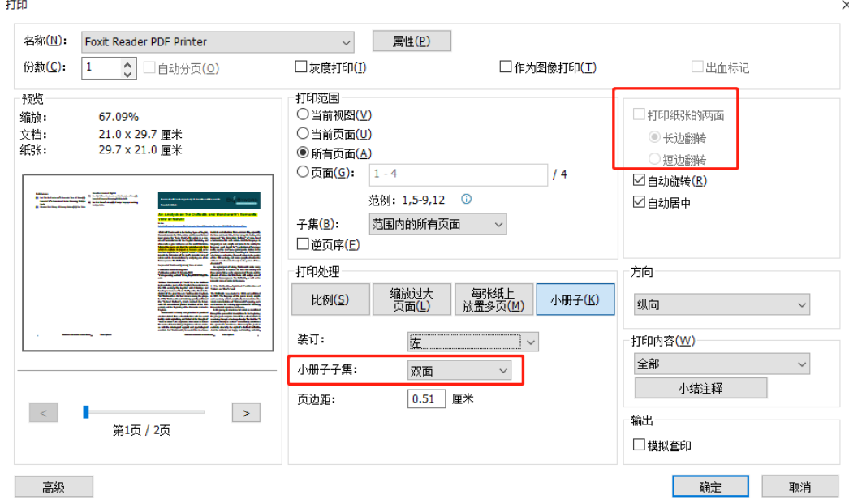This screenshot has height=504, width=849.
Task: Go back to the previous preview page
Action: click(x=43, y=412)
